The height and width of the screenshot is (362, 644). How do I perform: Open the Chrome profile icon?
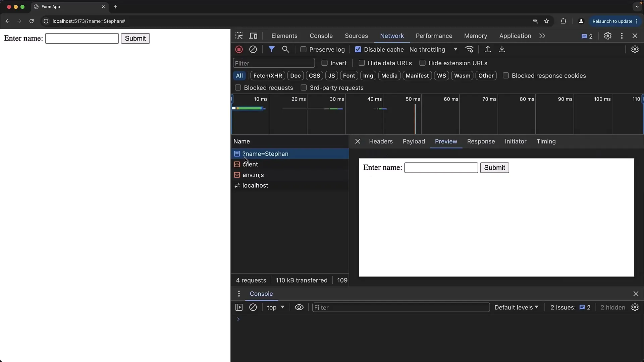pos(581,21)
